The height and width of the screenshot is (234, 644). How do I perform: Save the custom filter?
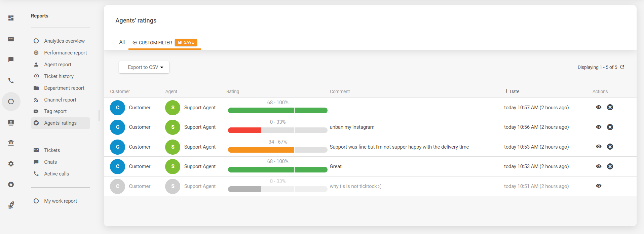pyautogui.click(x=186, y=42)
